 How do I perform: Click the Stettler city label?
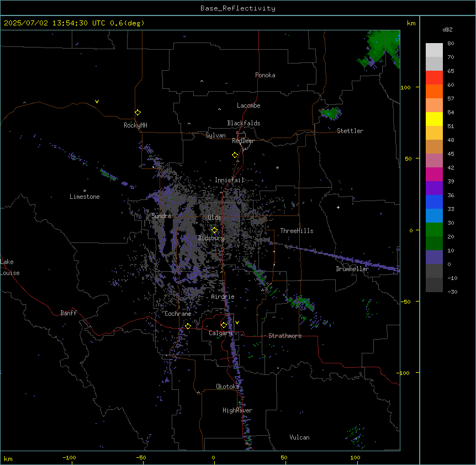(x=350, y=131)
